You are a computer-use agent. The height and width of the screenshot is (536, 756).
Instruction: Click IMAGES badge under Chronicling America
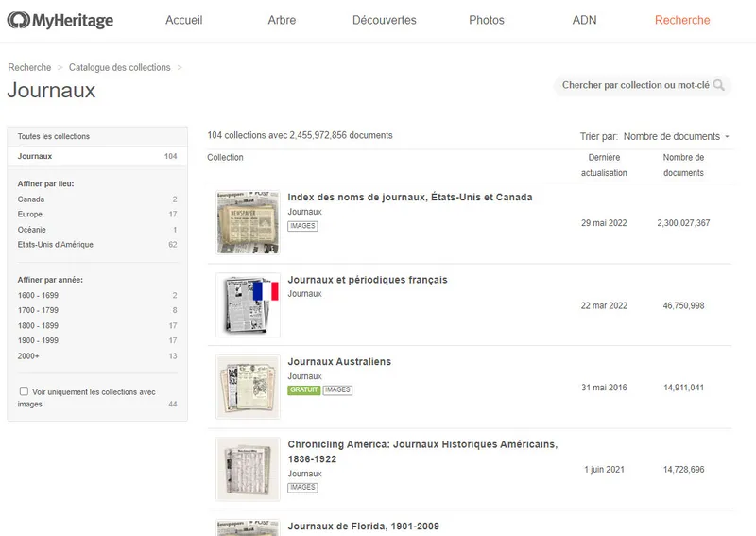pos(302,487)
